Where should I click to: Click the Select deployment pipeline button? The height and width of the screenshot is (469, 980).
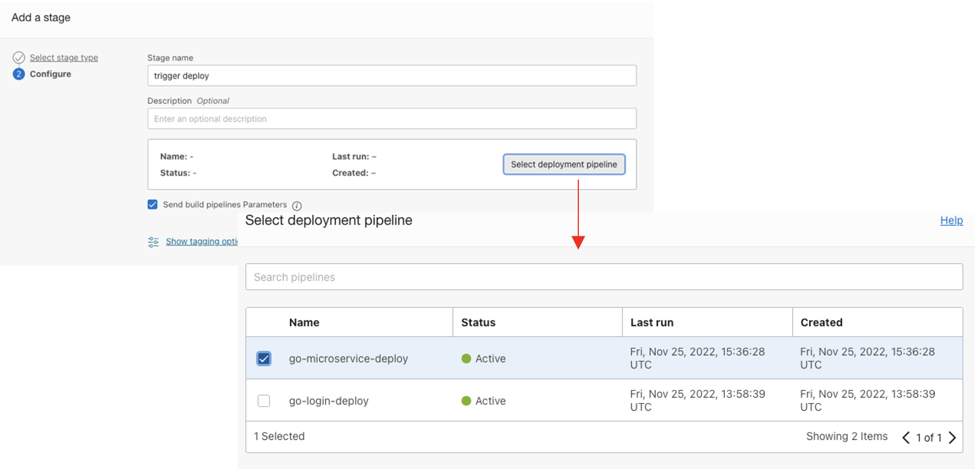coord(564,165)
